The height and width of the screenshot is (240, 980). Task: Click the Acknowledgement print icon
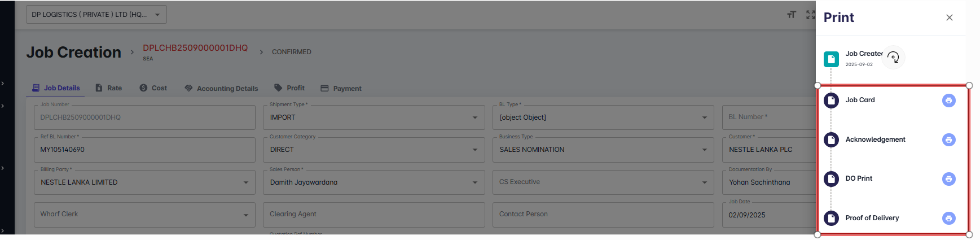coord(948,139)
